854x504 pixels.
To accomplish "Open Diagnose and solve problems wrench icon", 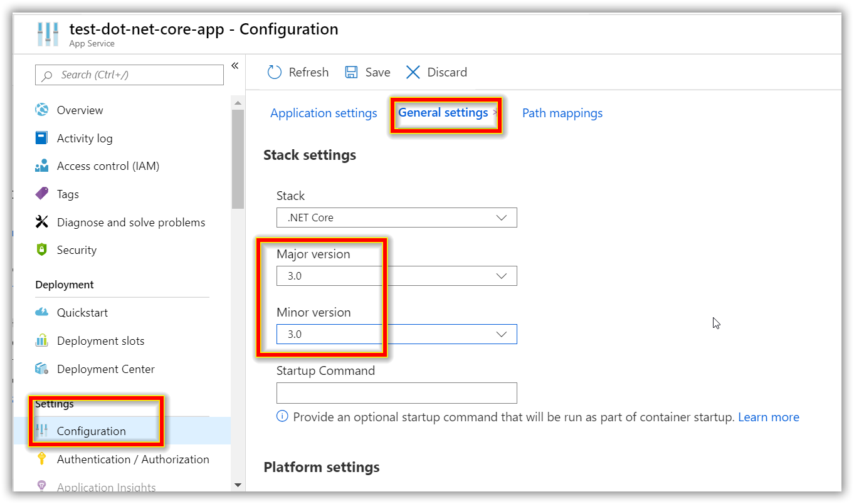I will [x=42, y=222].
